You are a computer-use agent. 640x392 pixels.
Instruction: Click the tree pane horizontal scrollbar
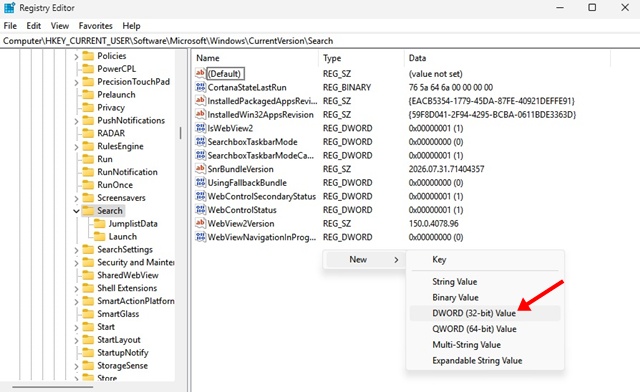point(53,387)
